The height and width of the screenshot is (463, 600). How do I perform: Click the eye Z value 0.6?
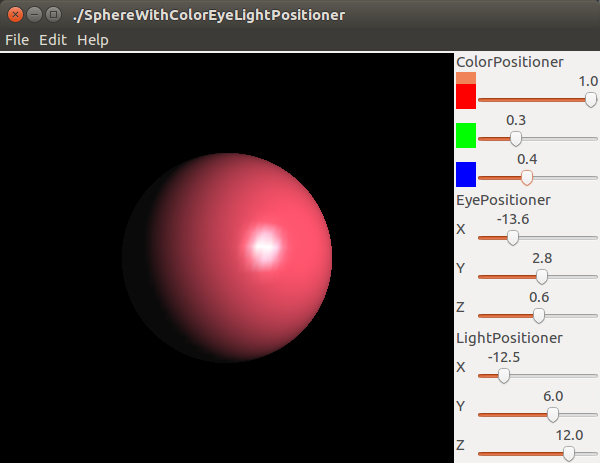539,297
